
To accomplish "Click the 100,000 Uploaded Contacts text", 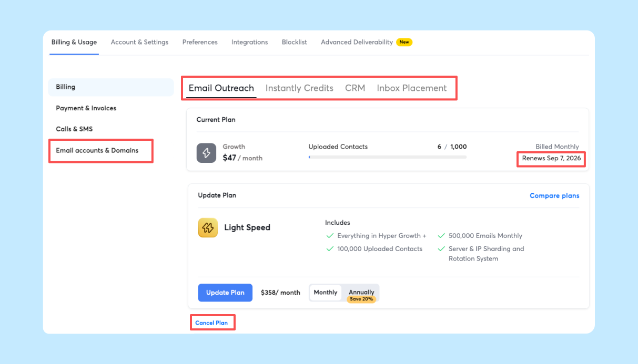I will 380,249.
